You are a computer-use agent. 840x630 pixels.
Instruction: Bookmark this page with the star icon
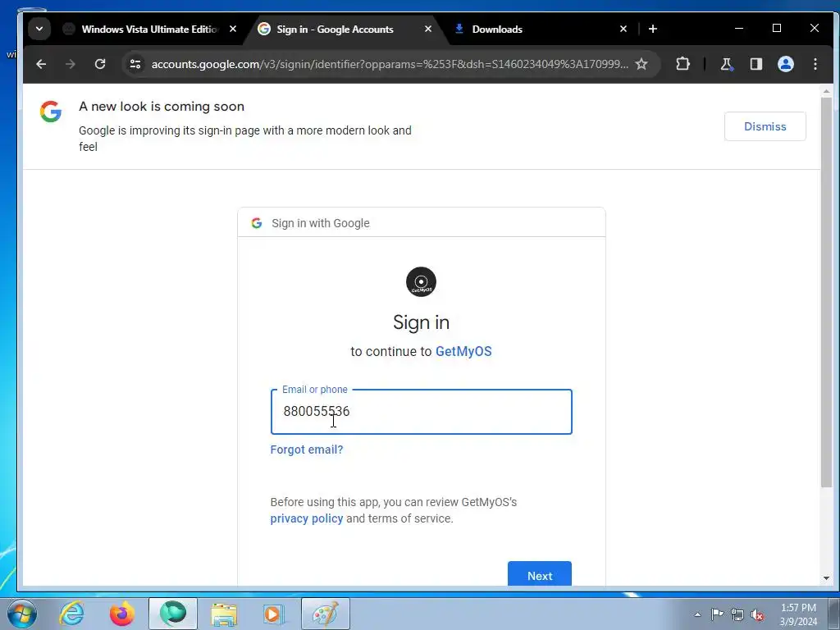pyautogui.click(x=641, y=64)
